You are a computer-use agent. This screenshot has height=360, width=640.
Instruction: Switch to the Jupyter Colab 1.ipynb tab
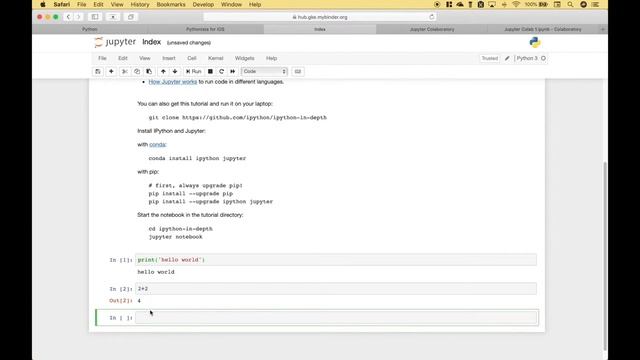pos(543,29)
